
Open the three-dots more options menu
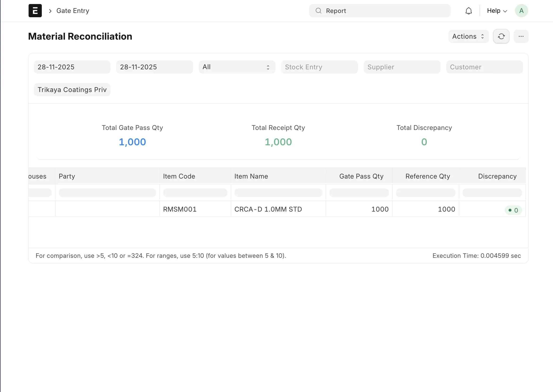point(521,37)
